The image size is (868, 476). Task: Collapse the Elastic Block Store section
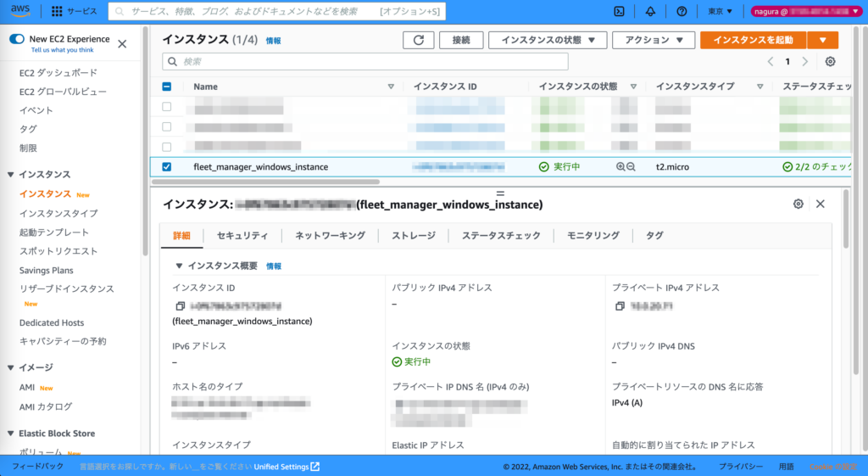pyautogui.click(x=10, y=434)
